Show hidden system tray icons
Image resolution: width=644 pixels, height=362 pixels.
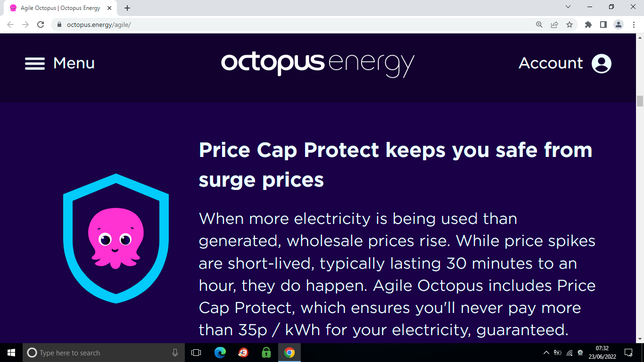[546, 353]
